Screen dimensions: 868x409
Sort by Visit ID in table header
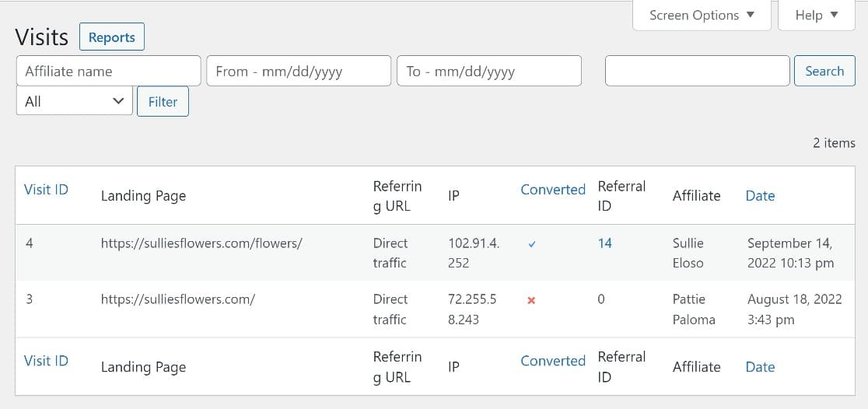(x=46, y=189)
